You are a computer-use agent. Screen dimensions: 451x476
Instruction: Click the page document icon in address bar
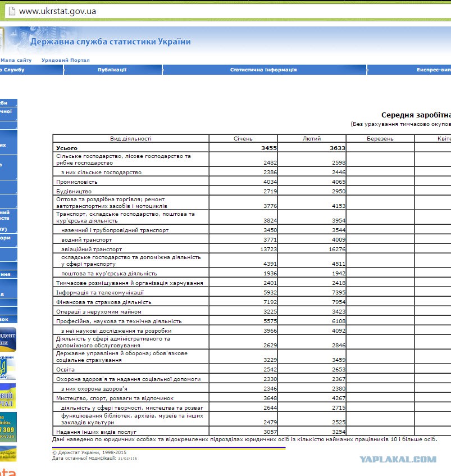coord(12,12)
